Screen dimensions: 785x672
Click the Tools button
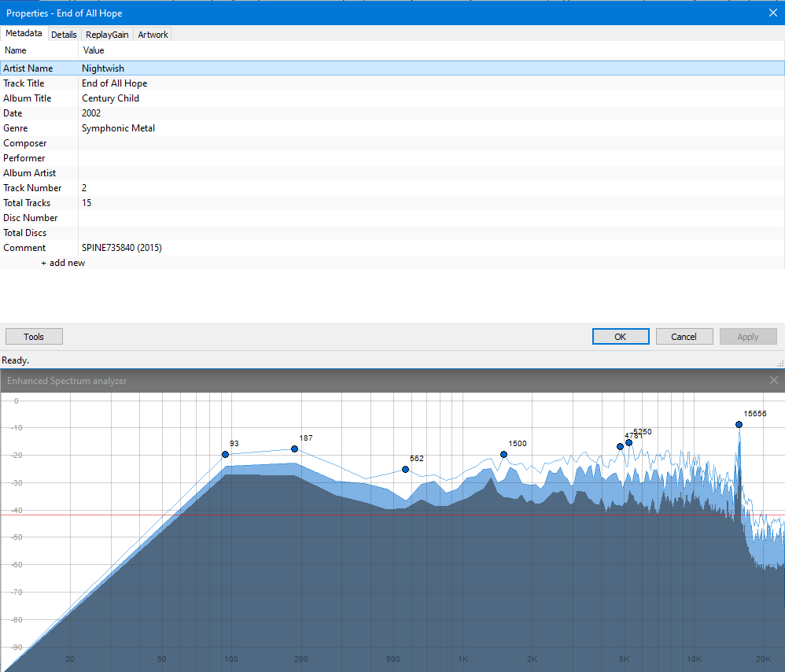[x=34, y=337]
